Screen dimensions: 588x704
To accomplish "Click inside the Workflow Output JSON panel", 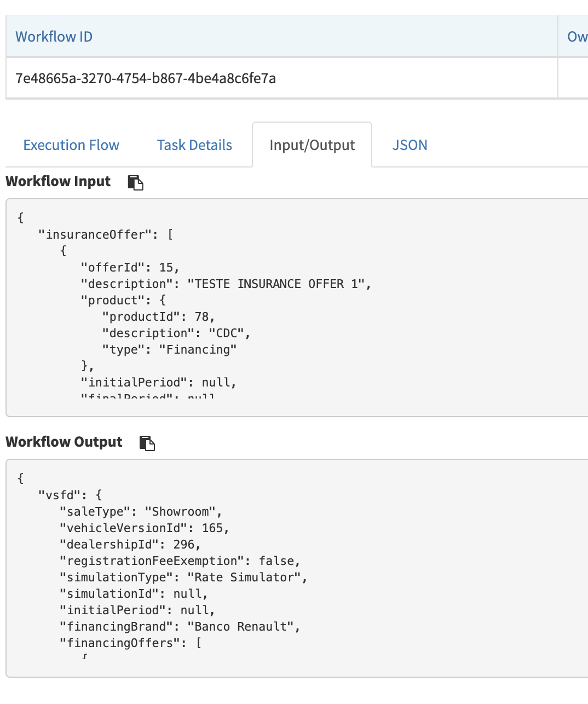I will click(x=274, y=564).
